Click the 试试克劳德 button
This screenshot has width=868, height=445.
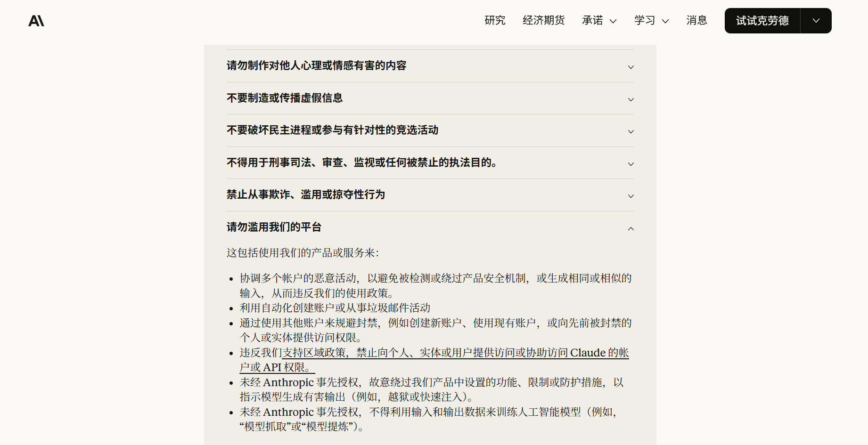tap(762, 20)
